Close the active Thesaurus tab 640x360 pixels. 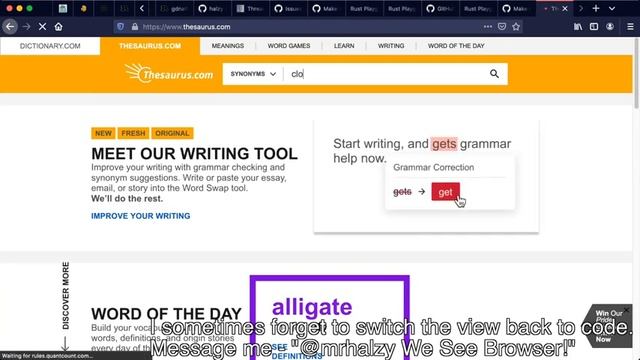[565, 8]
